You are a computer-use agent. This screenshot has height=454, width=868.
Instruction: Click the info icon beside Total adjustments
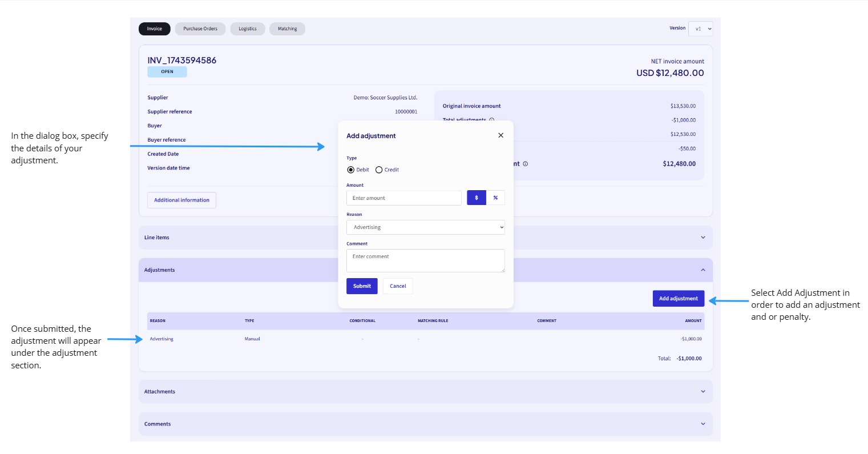tap(492, 120)
